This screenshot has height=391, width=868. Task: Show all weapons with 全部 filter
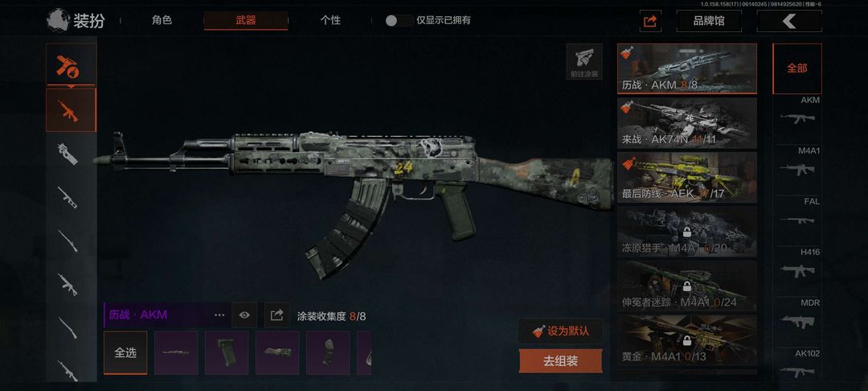[x=797, y=68]
